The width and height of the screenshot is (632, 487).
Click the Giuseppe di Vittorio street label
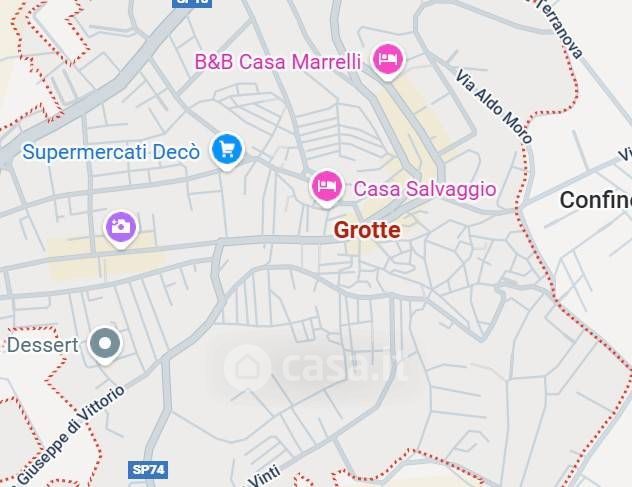(x=71, y=435)
